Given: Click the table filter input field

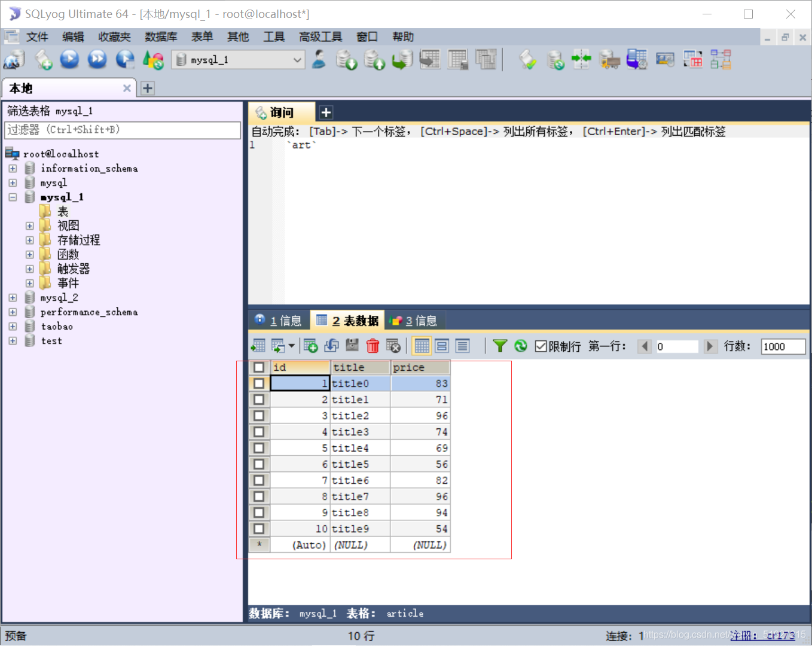Looking at the screenshot, I should (x=123, y=130).
